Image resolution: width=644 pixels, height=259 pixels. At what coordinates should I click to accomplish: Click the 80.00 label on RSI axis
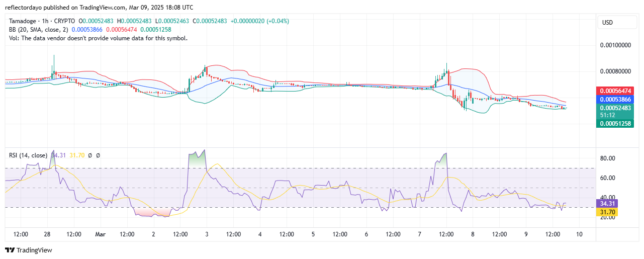click(608, 158)
